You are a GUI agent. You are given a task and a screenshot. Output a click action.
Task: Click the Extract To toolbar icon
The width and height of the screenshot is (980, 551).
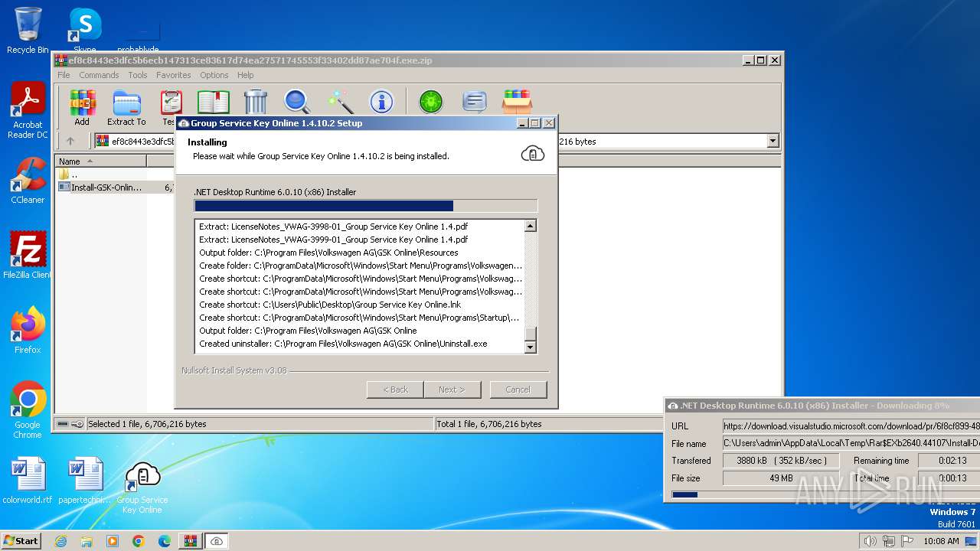126,107
